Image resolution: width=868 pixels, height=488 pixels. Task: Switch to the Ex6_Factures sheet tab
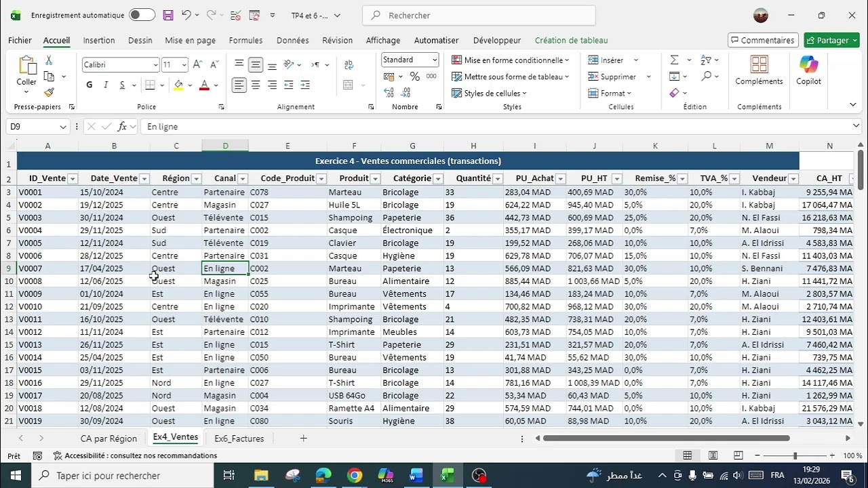coord(239,439)
